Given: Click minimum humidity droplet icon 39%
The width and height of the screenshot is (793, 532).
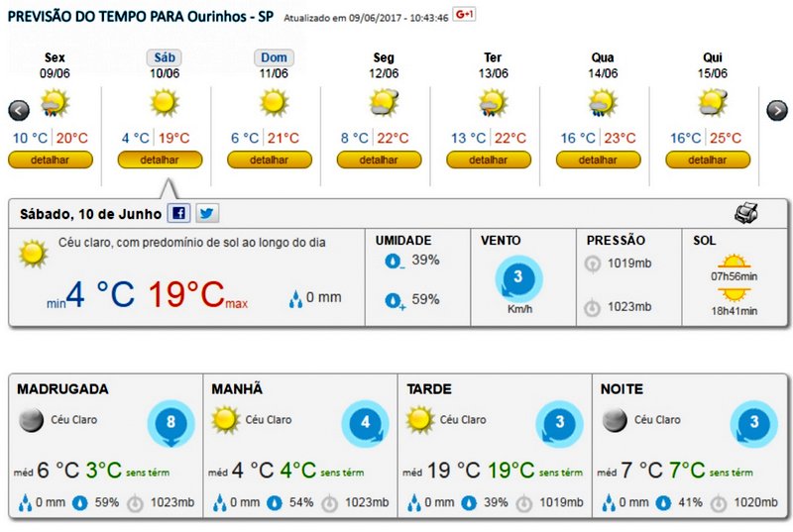Looking at the screenshot, I should click(394, 262).
